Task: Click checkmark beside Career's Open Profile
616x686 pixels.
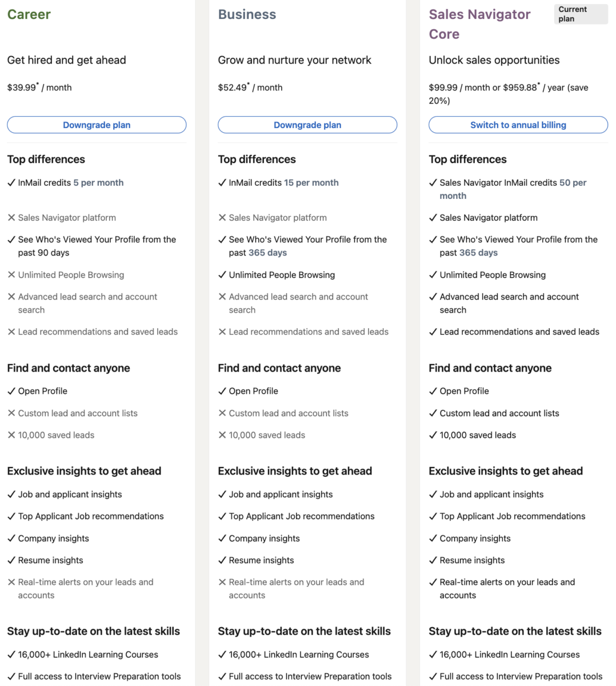Action: pos(11,392)
